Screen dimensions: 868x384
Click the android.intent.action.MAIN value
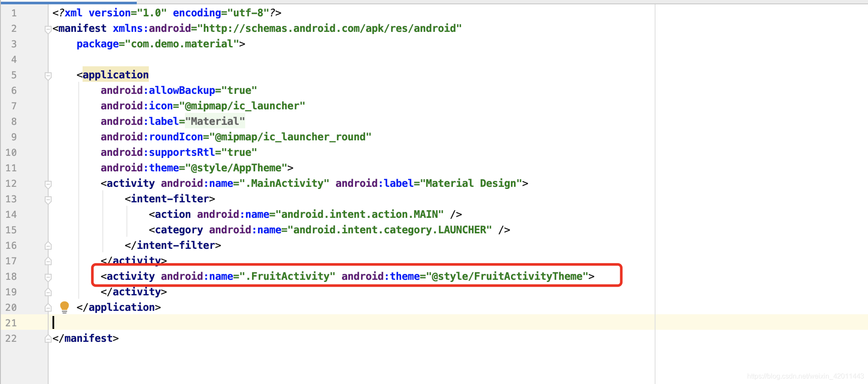coord(360,214)
